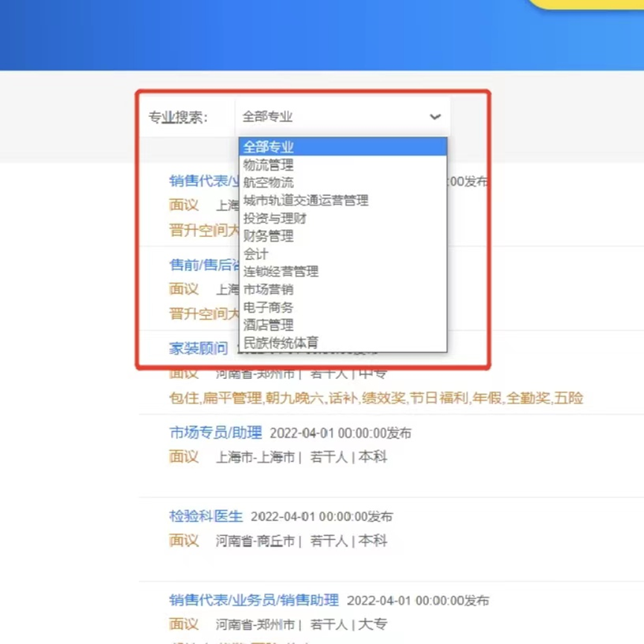Select 投资与理财 option
This screenshot has height=644, width=644.
pyautogui.click(x=275, y=218)
